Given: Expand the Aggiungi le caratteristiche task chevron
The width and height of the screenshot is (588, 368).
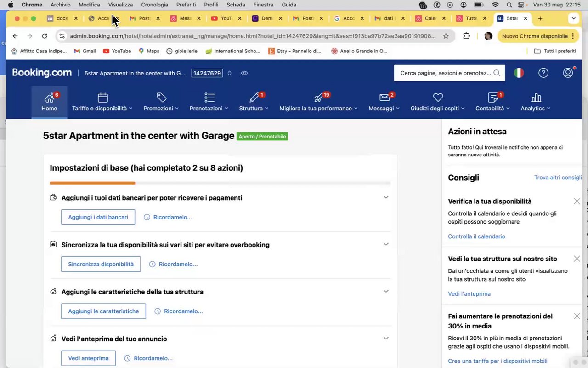Looking at the screenshot, I should pos(386,291).
